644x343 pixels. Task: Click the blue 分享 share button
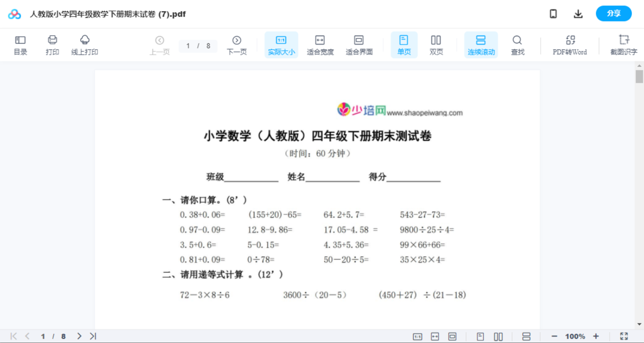[x=613, y=13]
